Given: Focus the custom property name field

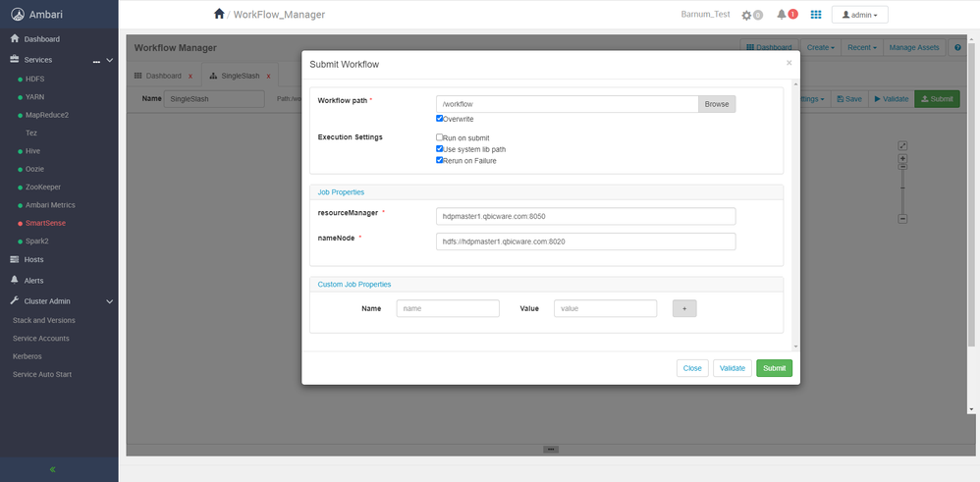Looking at the screenshot, I should coord(448,308).
